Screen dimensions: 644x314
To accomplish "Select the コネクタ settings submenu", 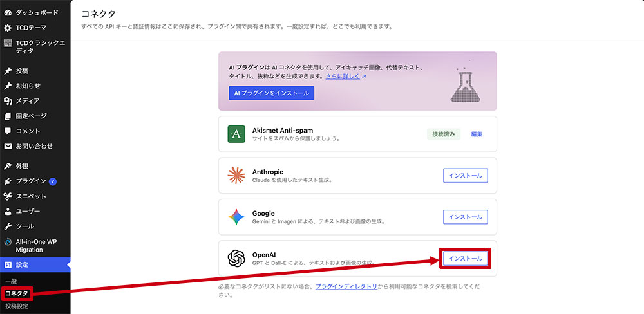I will (x=17, y=293).
